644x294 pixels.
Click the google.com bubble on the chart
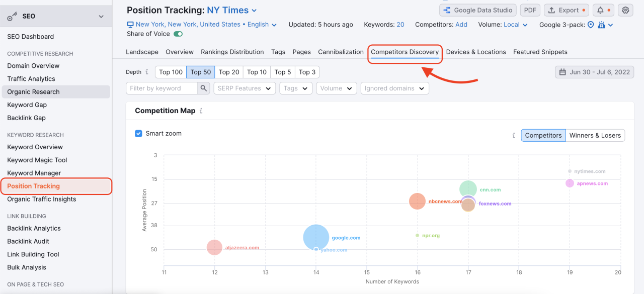(x=316, y=237)
